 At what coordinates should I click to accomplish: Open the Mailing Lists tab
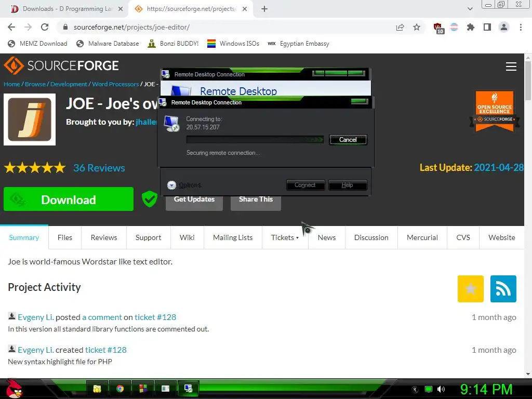tap(233, 237)
